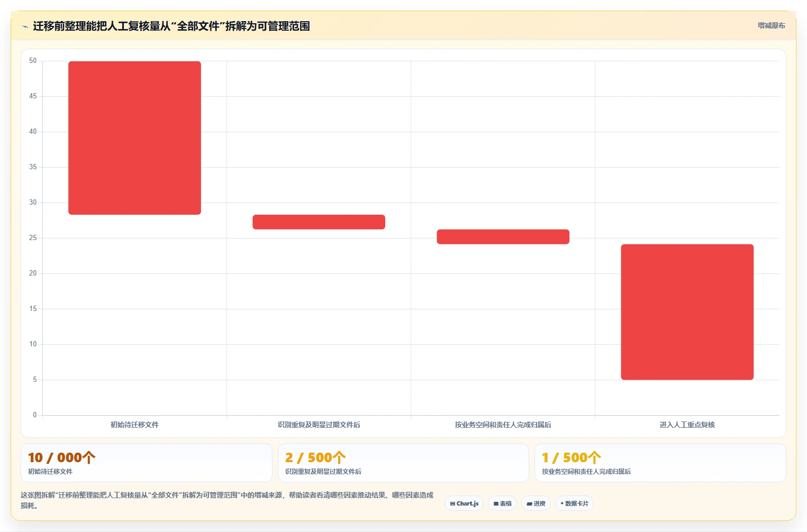807x532 pixels.
Task: Click the 2 / 500个 data card
Action: point(403,463)
